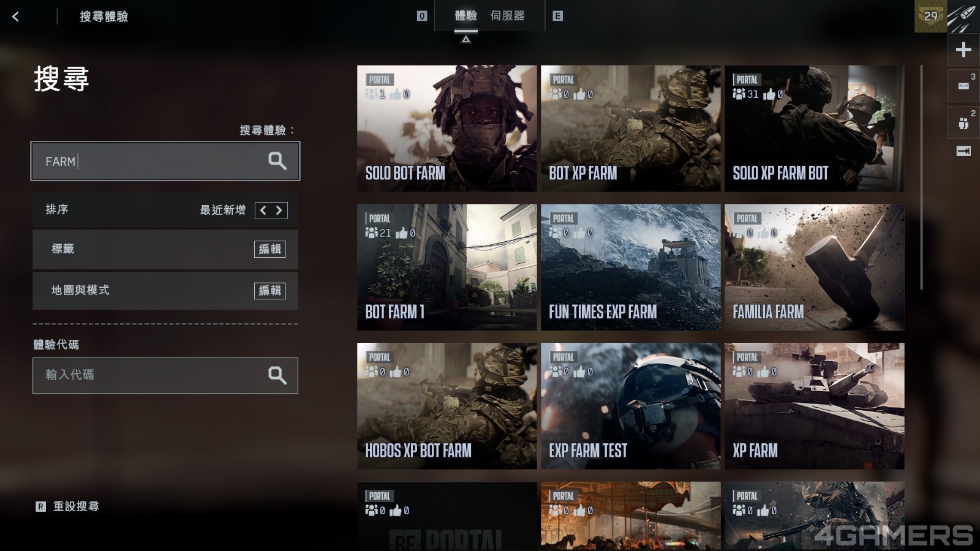The height and width of the screenshot is (551, 980).
Task: Open the plus icon in the right sidebar
Action: 963,50
